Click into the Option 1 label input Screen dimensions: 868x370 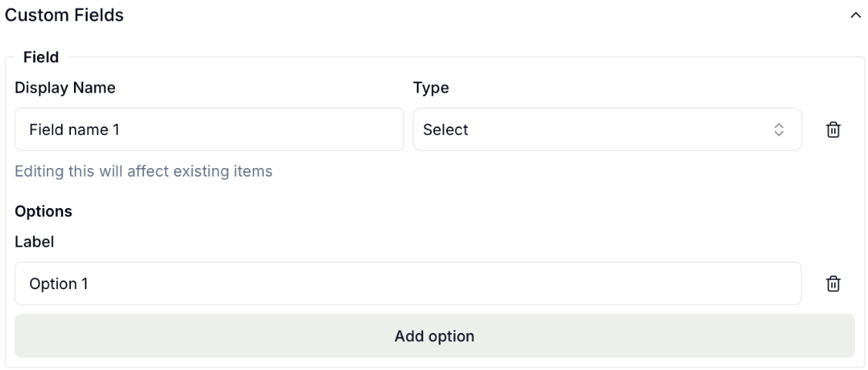point(407,284)
